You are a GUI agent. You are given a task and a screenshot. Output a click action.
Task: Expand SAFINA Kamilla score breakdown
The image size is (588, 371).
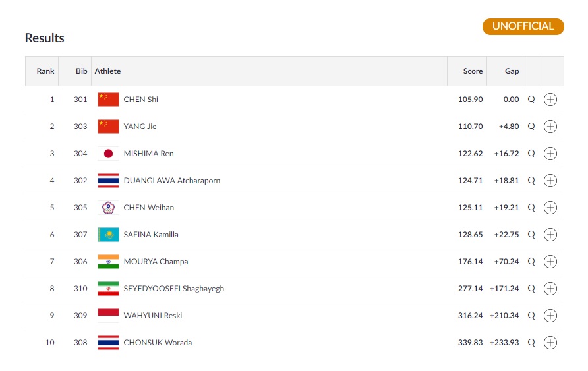[x=550, y=234]
